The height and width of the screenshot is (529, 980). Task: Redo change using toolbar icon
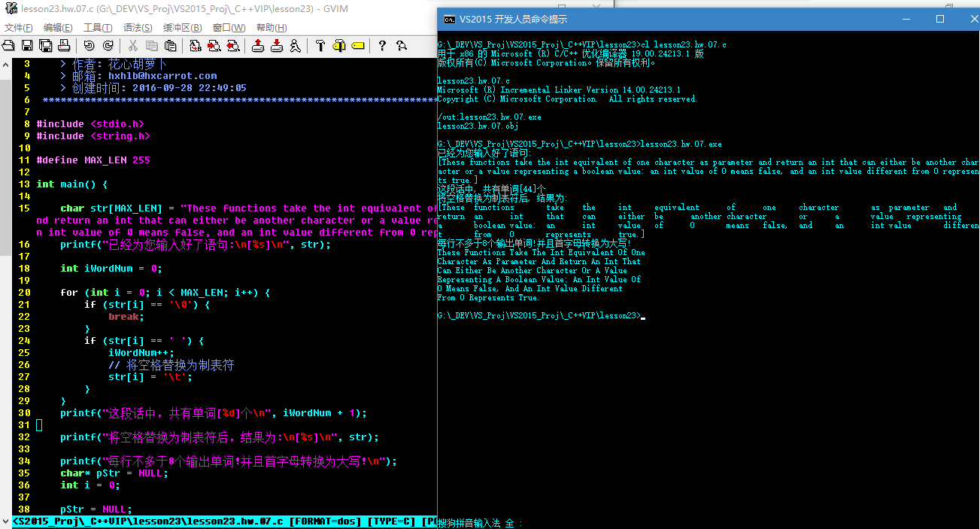108,46
